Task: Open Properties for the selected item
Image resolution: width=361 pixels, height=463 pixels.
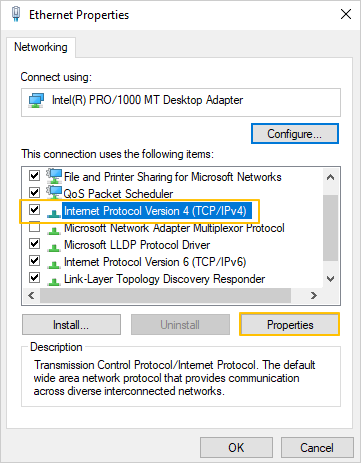Action: tap(290, 324)
